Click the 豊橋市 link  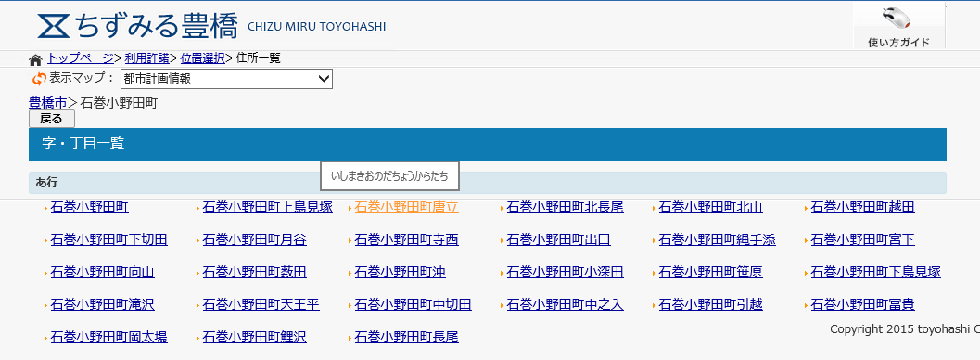point(48,102)
